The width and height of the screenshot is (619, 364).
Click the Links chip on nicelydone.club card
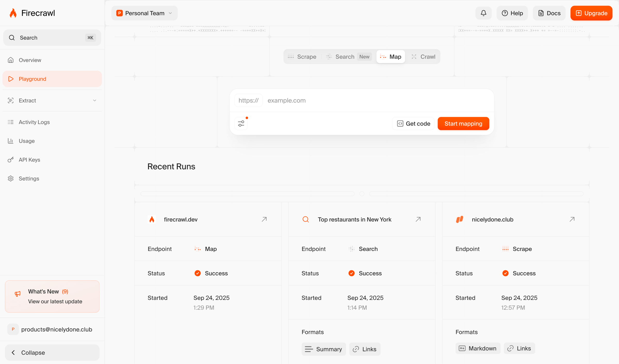point(519,348)
